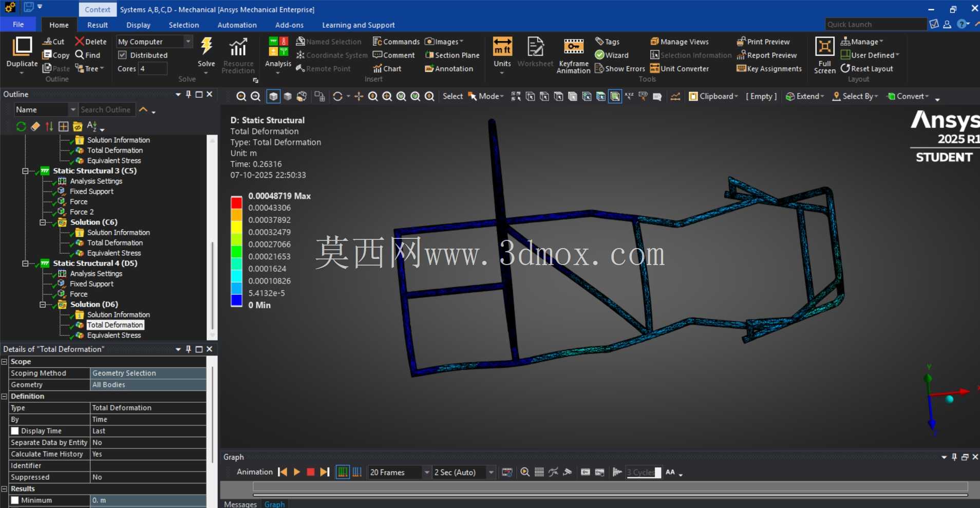Play the animation
The width and height of the screenshot is (980, 508).
296,472
